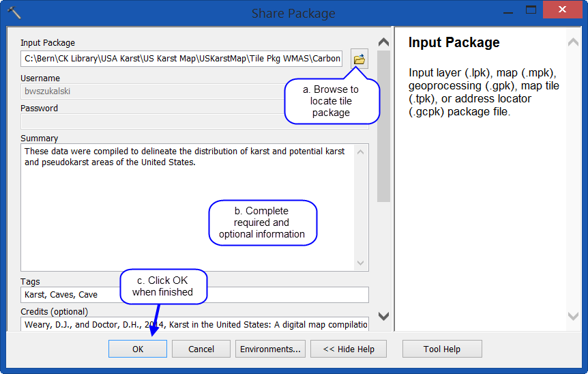
Task: Close the Share Package dialog
Action: click(x=562, y=10)
